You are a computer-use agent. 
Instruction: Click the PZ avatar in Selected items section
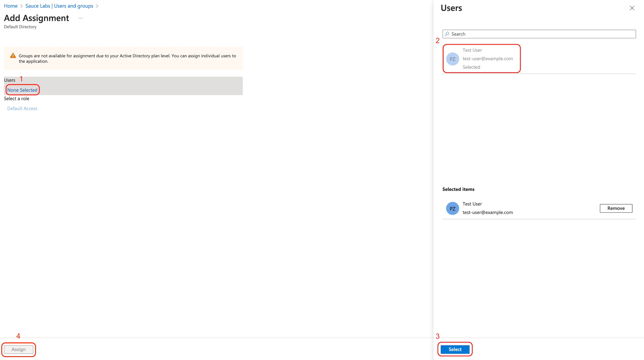pyautogui.click(x=452, y=208)
